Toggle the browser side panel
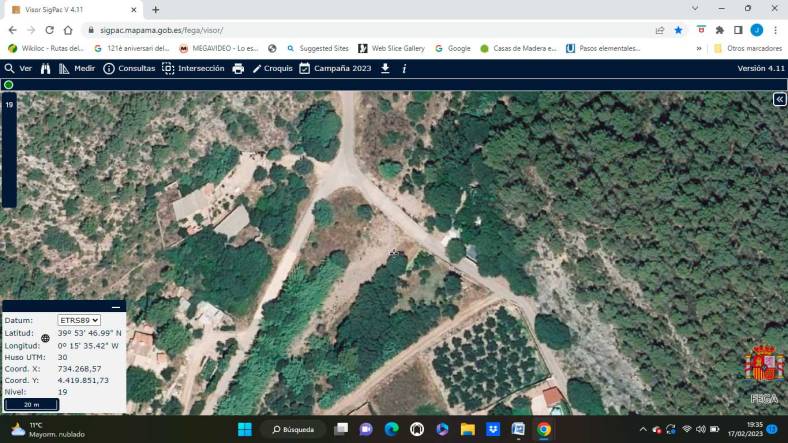The width and height of the screenshot is (788, 443). point(738,30)
